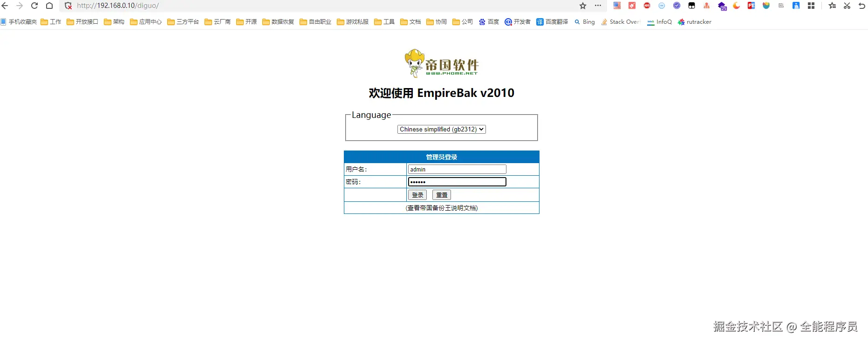Open the three-dot more options menu
The image size is (868, 343).
pyautogui.click(x=598, y=6)
